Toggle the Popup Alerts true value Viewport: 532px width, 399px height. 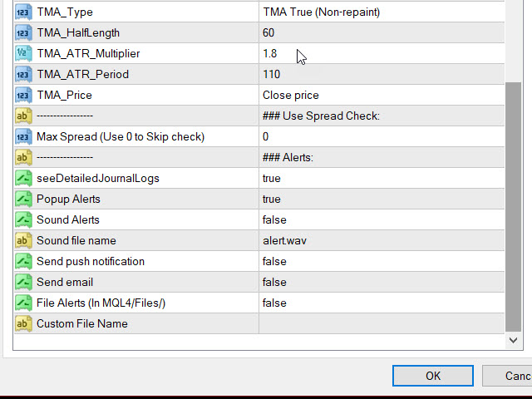[381, 199]
